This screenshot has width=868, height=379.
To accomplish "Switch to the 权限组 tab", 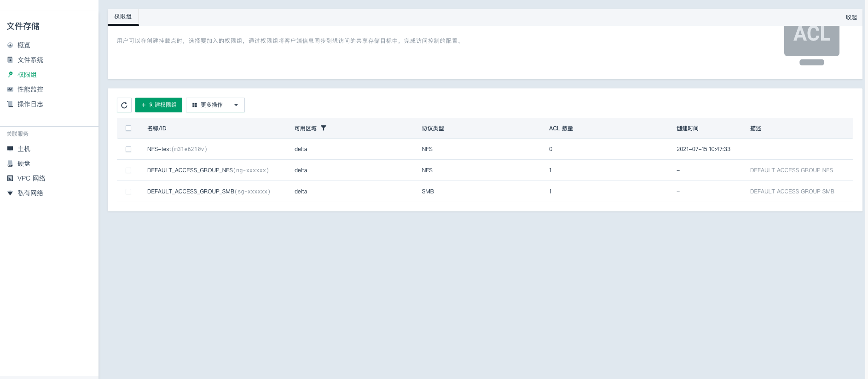I will 123,17.
